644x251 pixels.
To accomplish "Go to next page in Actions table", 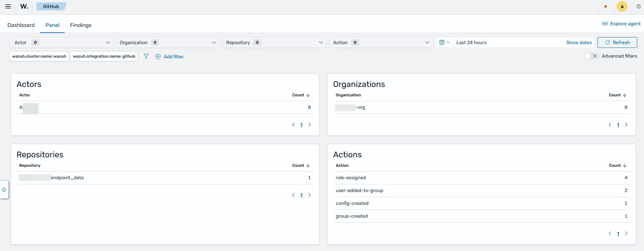I will tap(626, 233).
